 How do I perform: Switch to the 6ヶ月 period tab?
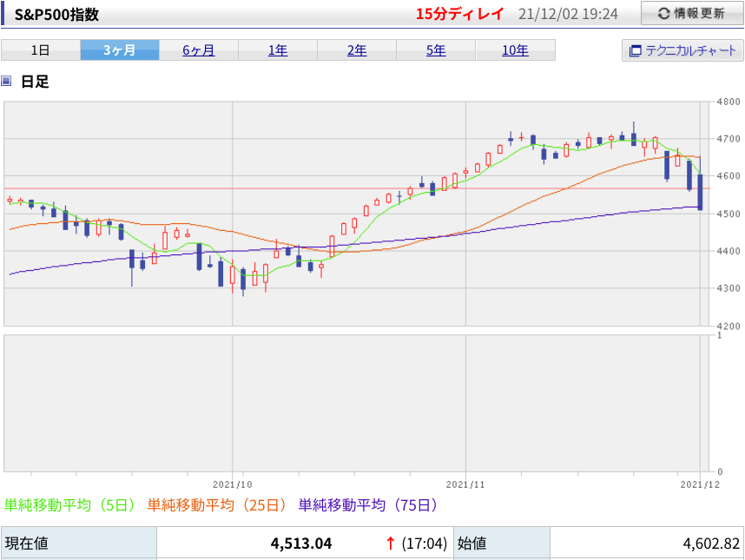(x=199, y=49)
